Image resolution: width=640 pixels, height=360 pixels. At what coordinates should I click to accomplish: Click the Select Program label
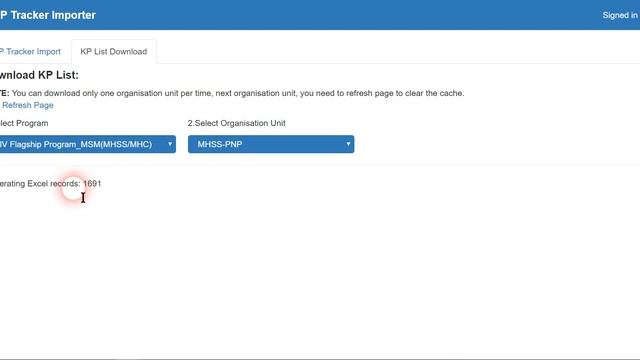pos(24,123)
